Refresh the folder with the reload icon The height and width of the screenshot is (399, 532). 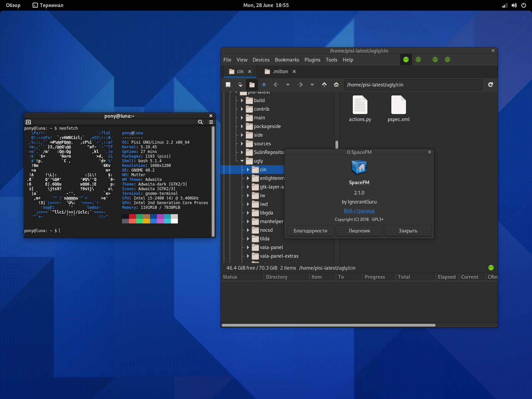(490, 85)
